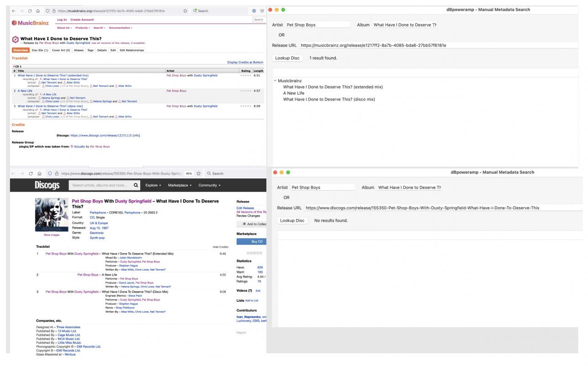588x367 pixels.
Task: Collapse the CD 1 tracklist triangle
Action: (x=13, y=67)
